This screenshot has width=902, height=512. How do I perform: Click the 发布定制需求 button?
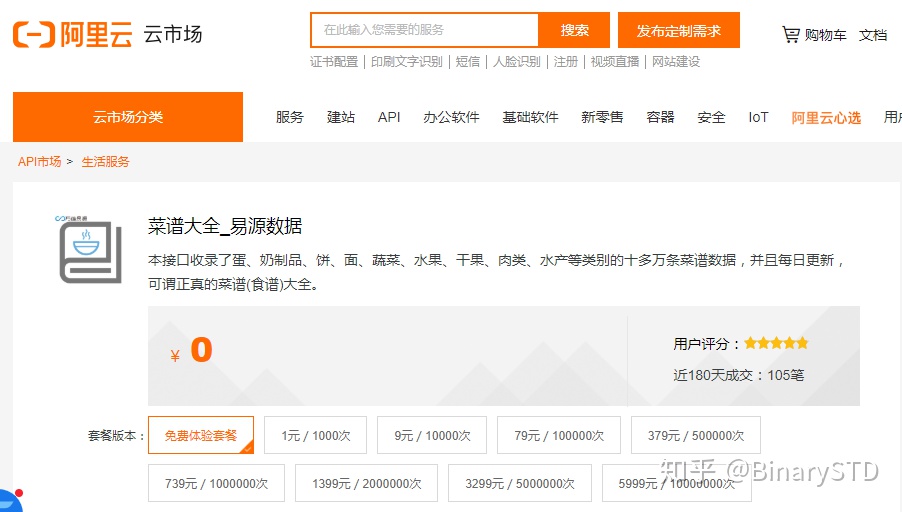click(x=679, y=30)
